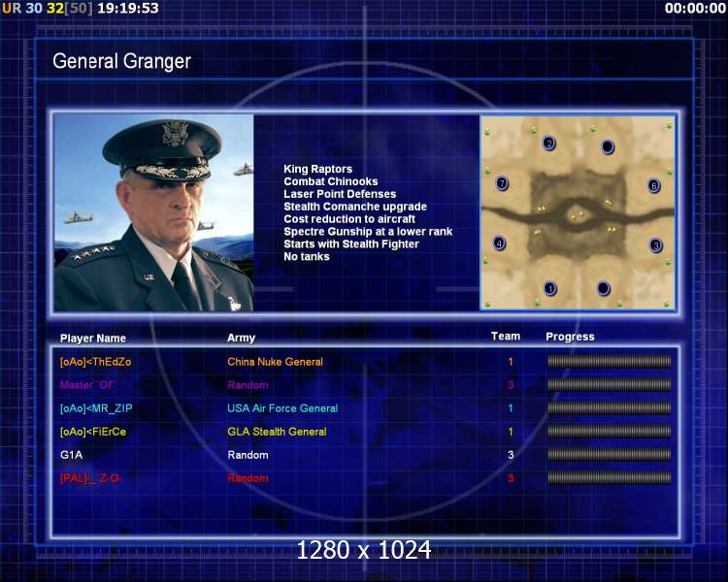
Task: Click the red [PAL] player name
Action: [90, 478]
